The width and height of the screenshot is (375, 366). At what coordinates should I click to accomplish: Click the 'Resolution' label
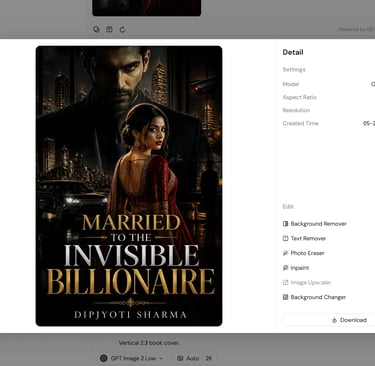(x=296, y=110)
